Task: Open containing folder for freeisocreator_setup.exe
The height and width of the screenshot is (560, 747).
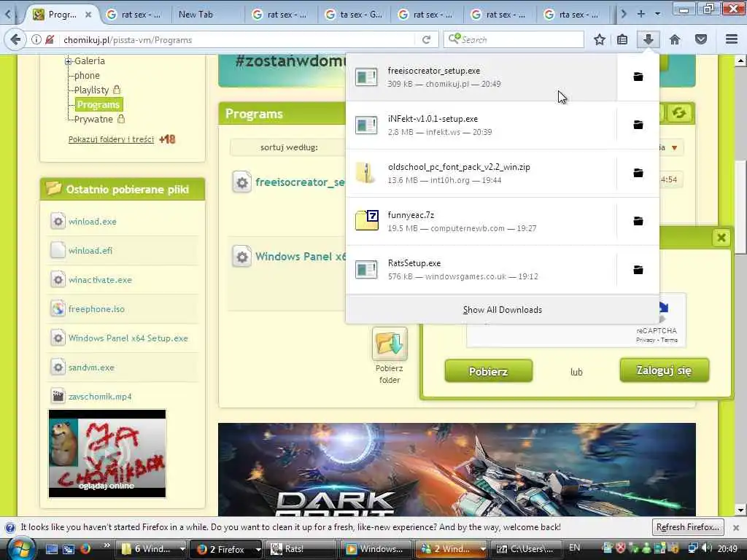Action: 638,77
